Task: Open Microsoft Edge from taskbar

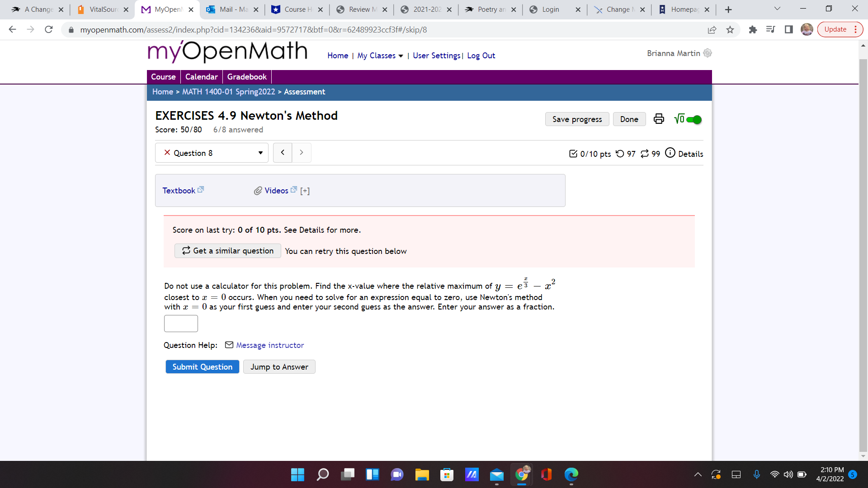Action: pyautogui.click(x=571, y=474)
